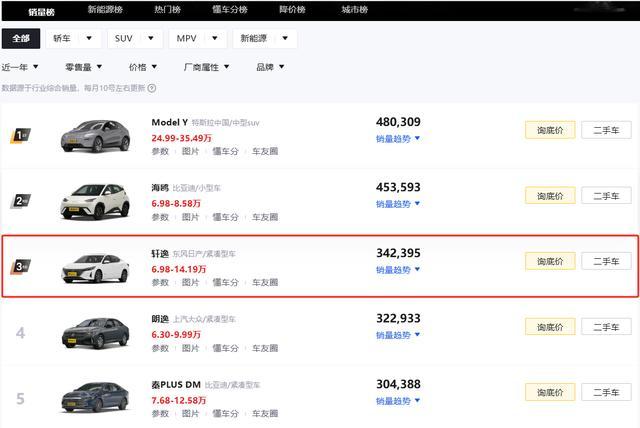640x428 pixels.
Task: Select the 全部 filter button
Action: tap(21, 38)
